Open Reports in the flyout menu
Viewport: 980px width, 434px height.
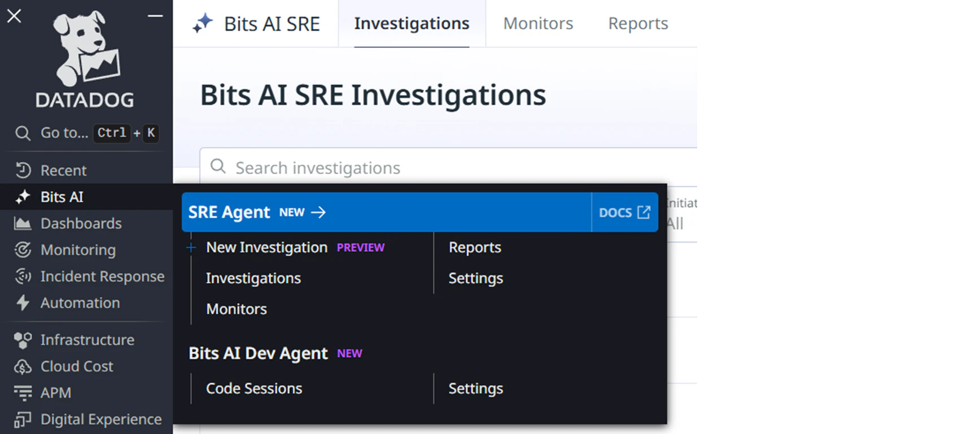(475, 247)
